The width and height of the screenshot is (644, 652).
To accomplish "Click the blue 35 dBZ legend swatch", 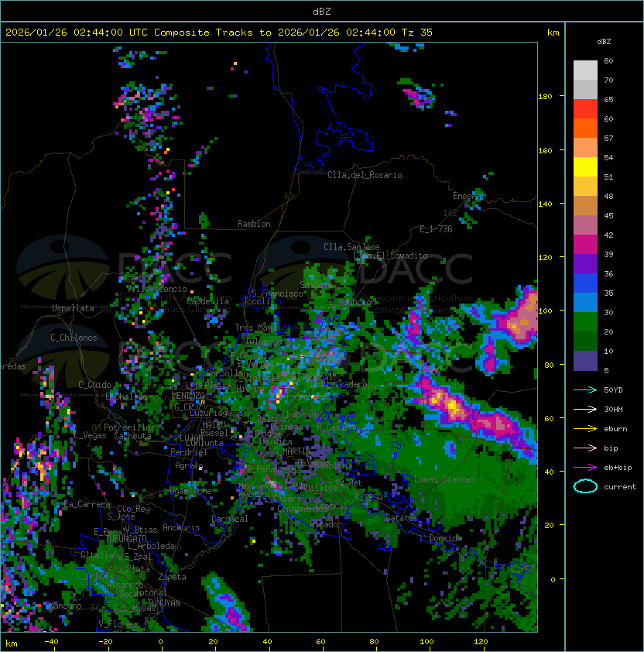I will coord(585,283).
